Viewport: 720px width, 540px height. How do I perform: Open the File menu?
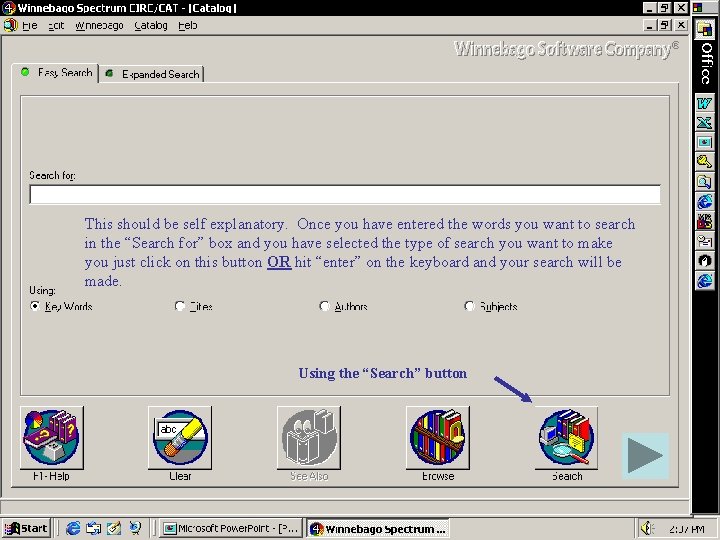pyautogui.click(x=30, y=26)
